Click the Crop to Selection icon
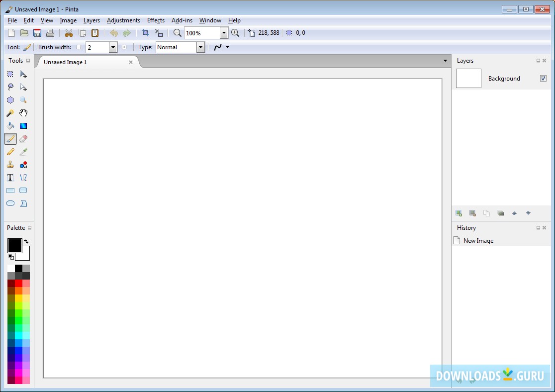 pos(146,33)
